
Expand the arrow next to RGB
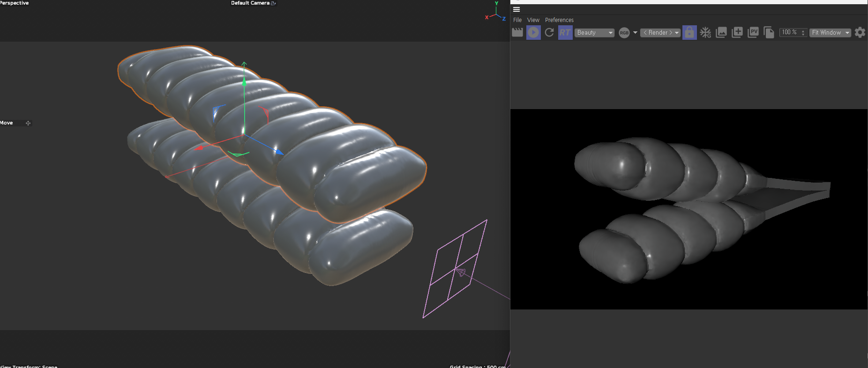pyautogui.click(x=635, y=33)
